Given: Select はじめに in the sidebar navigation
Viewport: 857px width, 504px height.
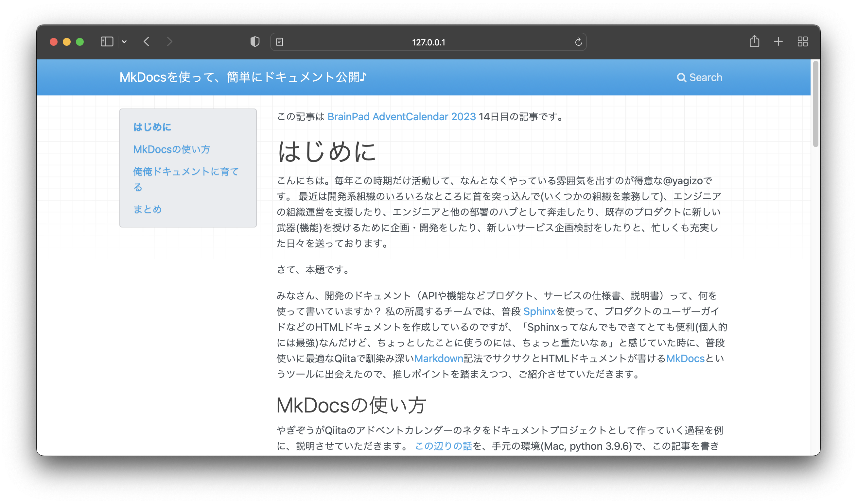Looking at the screenshot, I should tap(152, 127).
